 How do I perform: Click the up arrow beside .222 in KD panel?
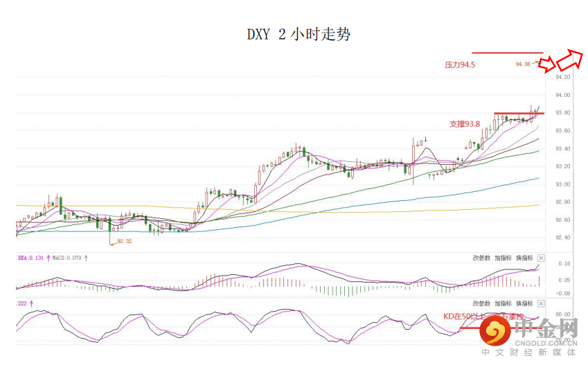[31, 303]
